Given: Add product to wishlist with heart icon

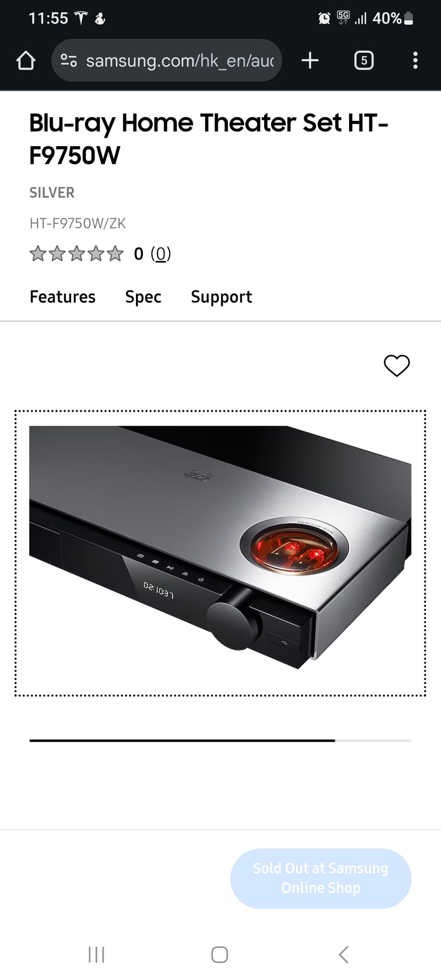Looking at the screenshot, I should point(397,366).
